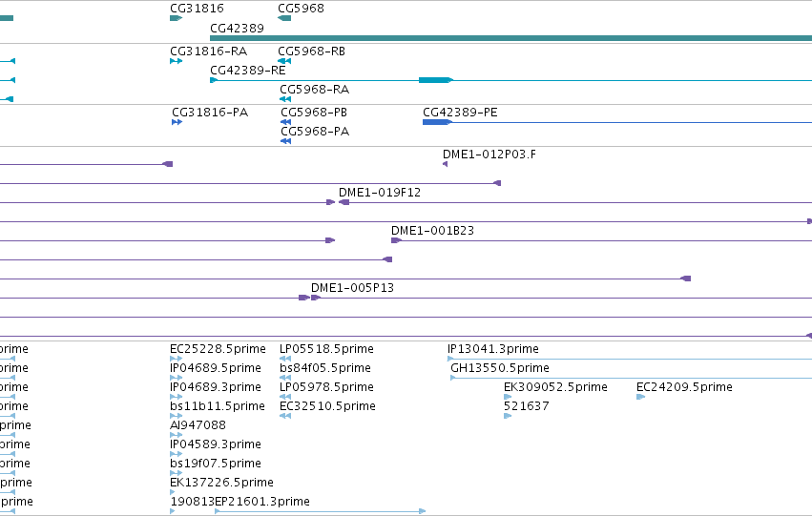The width and height of the screenshot is (812, 516).
Task: Click the CG5968-RA transcript arrow glyph
Action: [285, 99]
